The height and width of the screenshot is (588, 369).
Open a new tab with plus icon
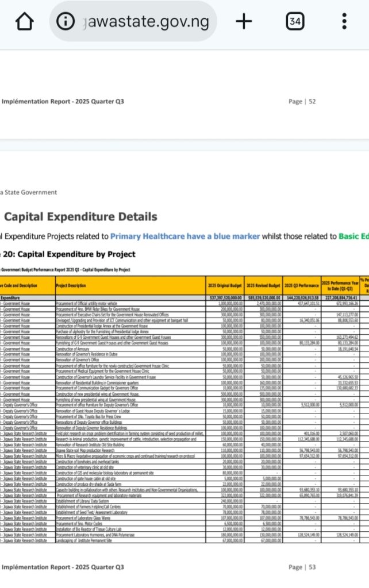tap(244, 22)
